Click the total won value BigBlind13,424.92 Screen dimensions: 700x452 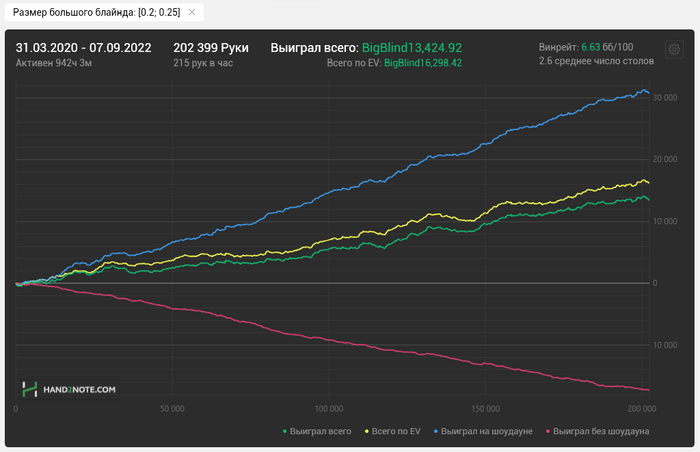[x=412, y=48]
